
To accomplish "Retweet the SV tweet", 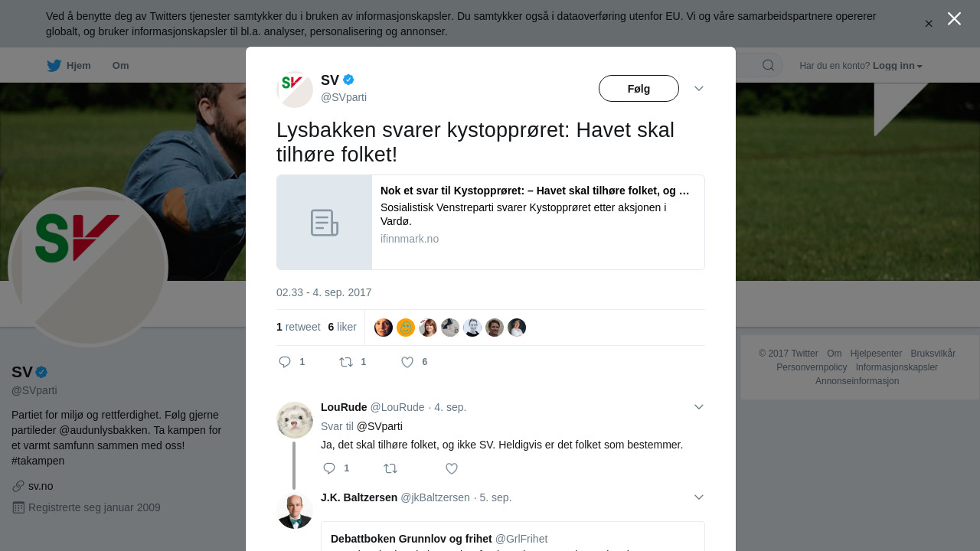I will pyautogui.click(x=346, y=362).
